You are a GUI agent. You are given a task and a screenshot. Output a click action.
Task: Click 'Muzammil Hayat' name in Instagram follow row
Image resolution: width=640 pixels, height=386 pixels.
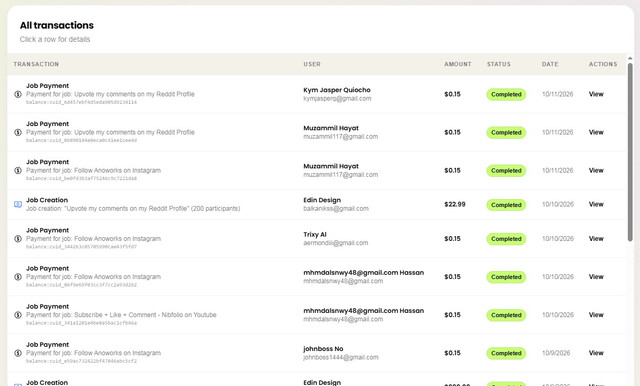[x=331, y=166]
